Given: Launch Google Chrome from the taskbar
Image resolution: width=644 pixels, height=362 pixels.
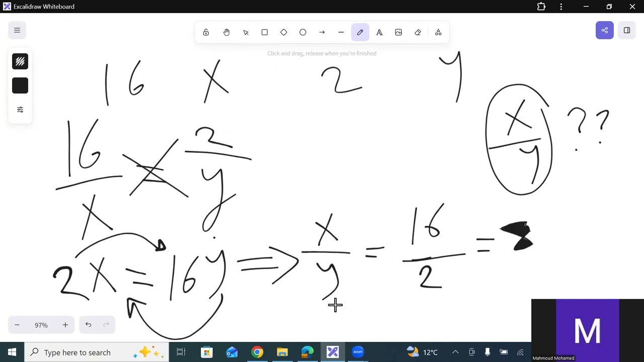Looking at the screenshot, I should point(257,352).
